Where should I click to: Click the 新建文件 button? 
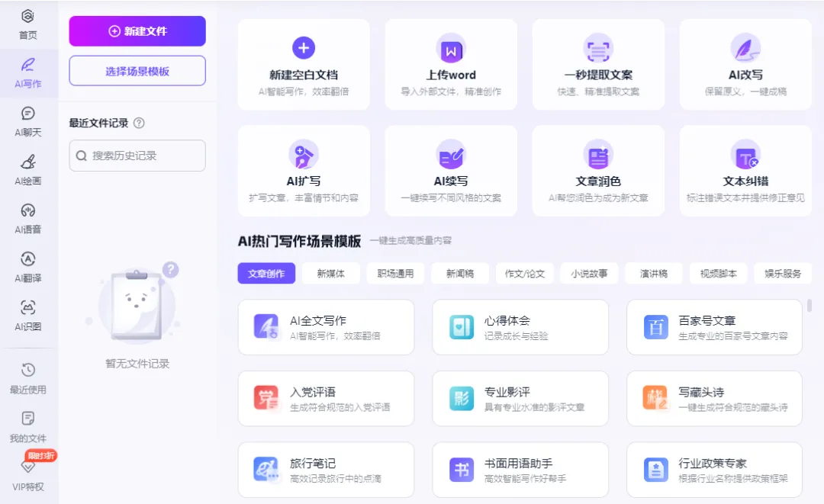pos(137,31)
